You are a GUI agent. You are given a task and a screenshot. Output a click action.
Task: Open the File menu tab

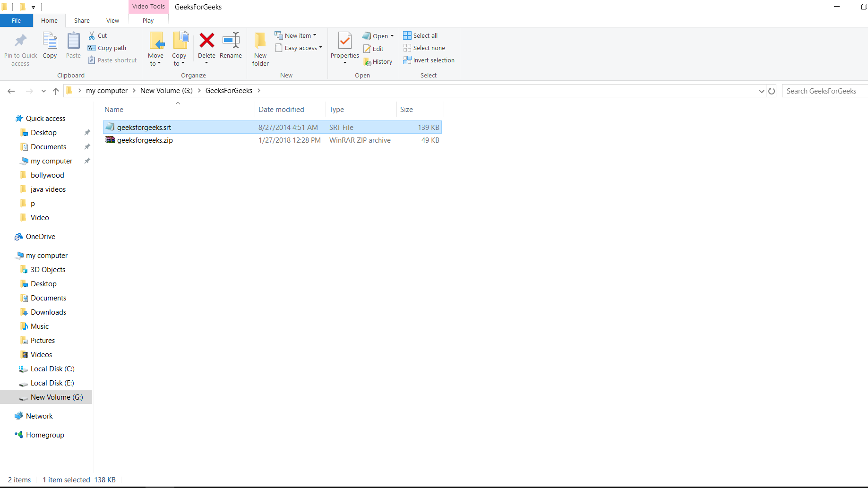17,20
